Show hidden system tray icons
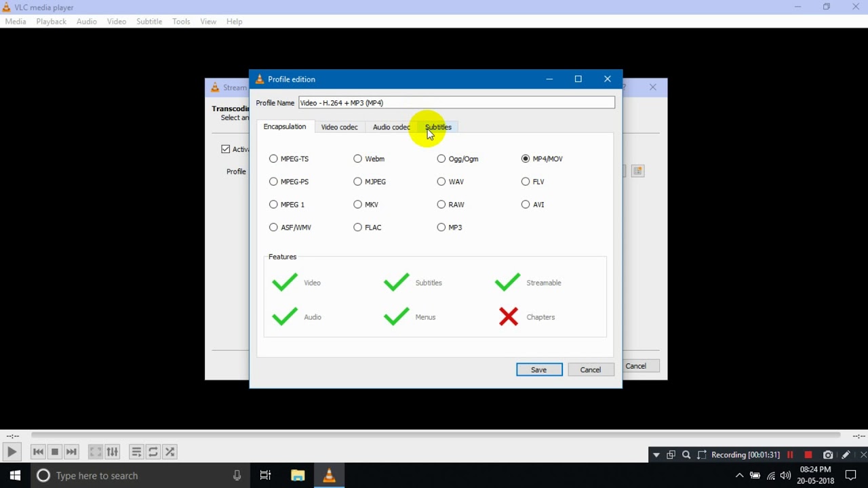This screenshot has height=488, width=868. [739, 475]
